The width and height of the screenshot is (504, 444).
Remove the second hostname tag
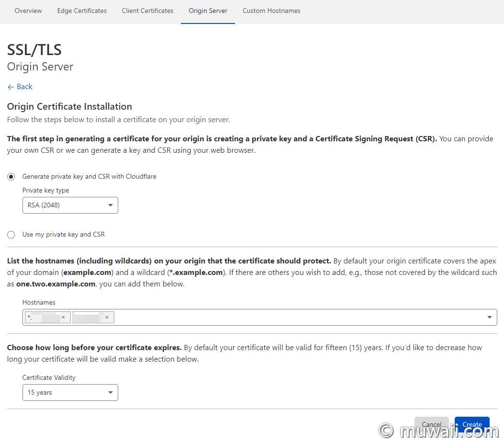(x=107, y=317)
